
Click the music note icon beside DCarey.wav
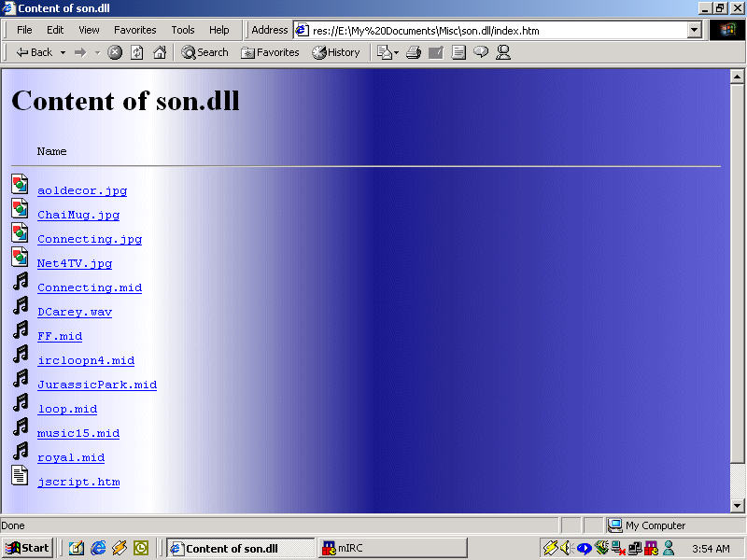tap(20, 305)
